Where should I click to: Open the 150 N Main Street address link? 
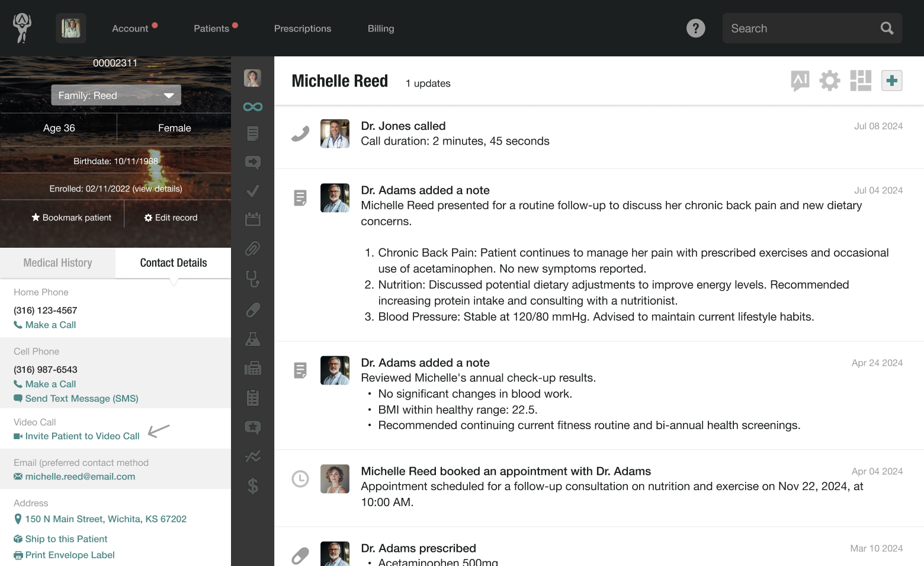click(100, 519)
